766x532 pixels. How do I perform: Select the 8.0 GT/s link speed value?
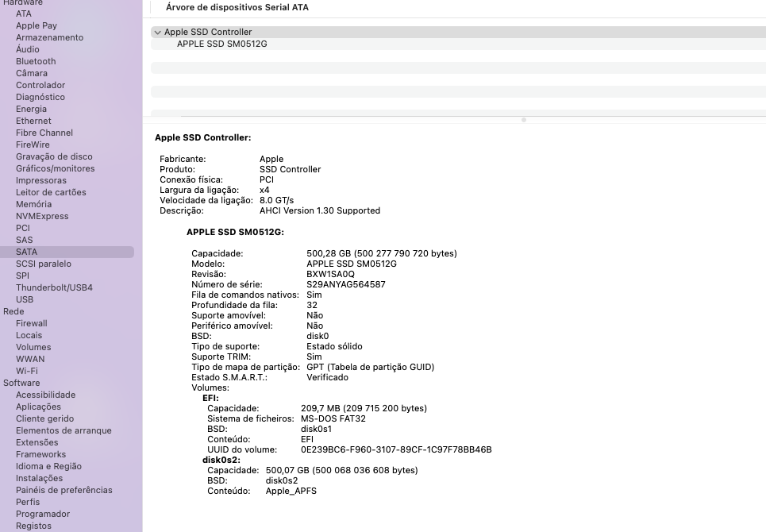(x=276, y=200)
